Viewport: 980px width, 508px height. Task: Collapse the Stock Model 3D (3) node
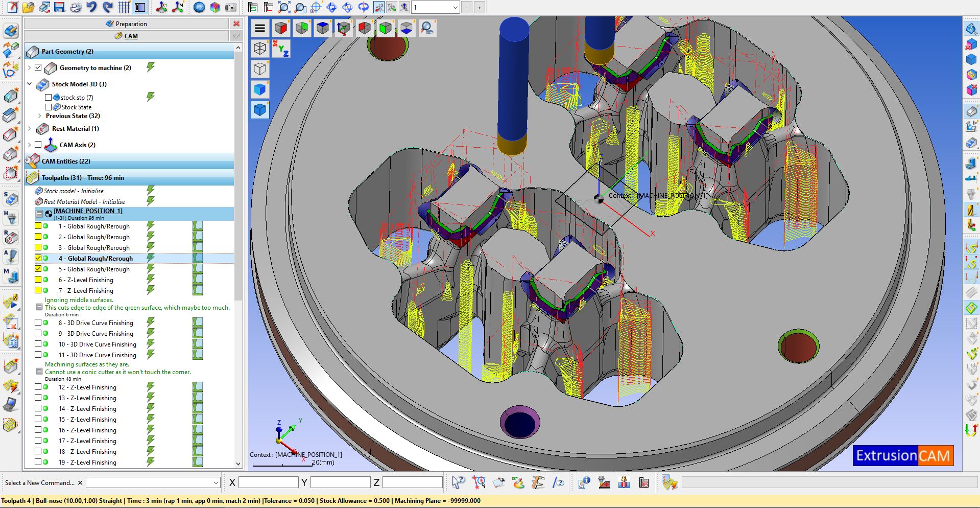(29, 84)
